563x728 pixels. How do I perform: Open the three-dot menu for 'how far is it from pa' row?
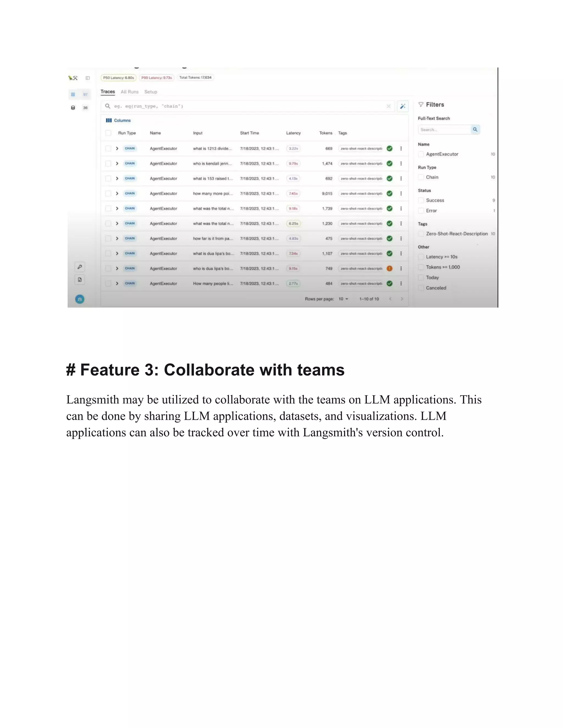pyautogui.click(x=401, y=239)
